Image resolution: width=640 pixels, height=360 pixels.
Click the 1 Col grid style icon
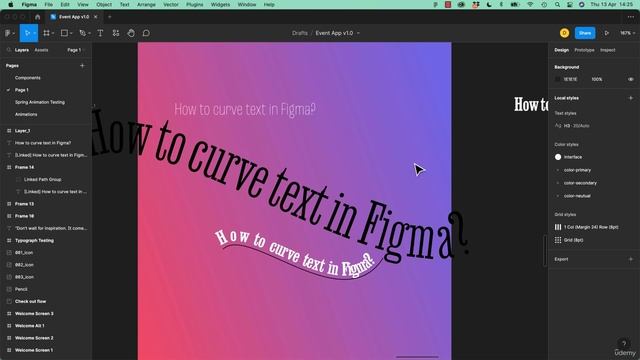(x=558, y=227)
